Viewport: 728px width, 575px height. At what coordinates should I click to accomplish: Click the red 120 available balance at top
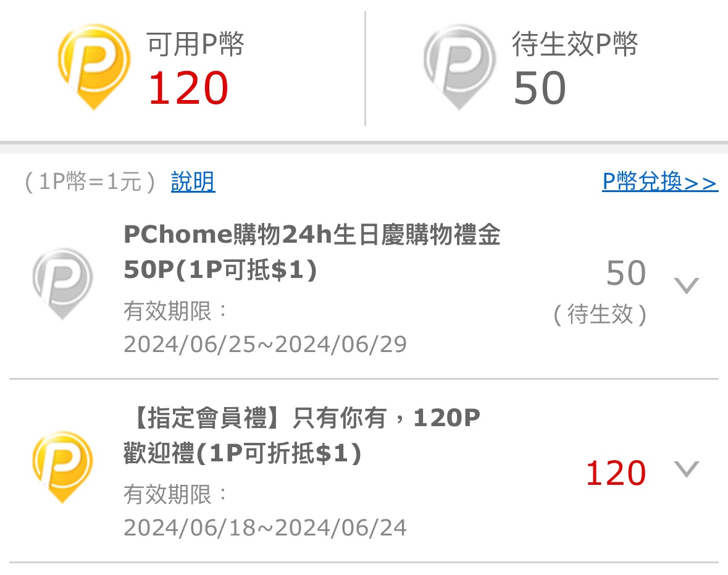tap(188, 88)
